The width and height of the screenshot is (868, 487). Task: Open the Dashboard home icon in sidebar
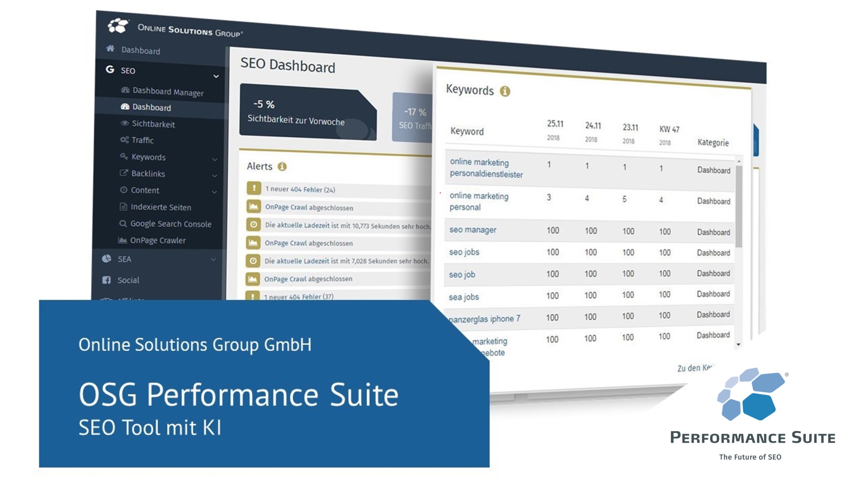pos(110,48)
